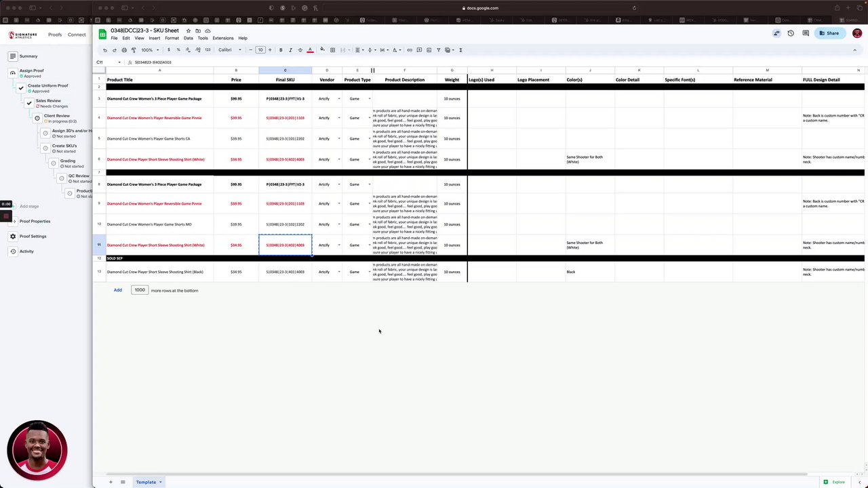Open the Extensions menu
Viewport: 868px width, 488px height.
223,38
